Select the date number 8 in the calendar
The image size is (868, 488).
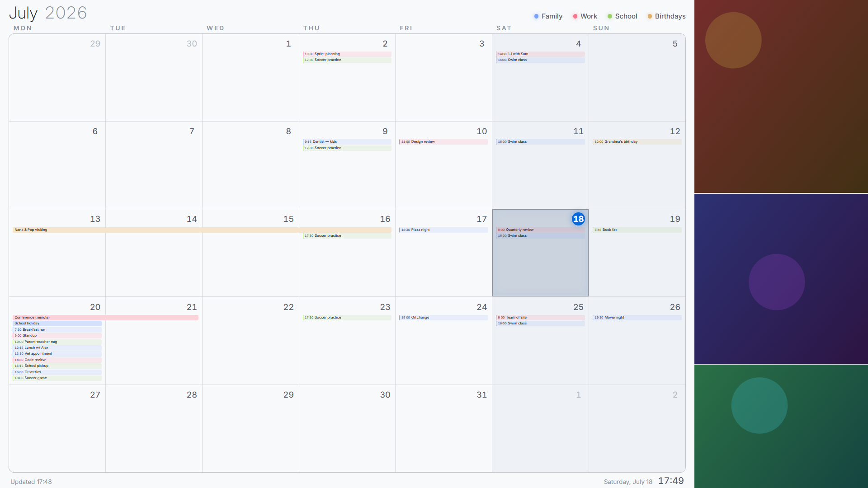pos(288,131)
